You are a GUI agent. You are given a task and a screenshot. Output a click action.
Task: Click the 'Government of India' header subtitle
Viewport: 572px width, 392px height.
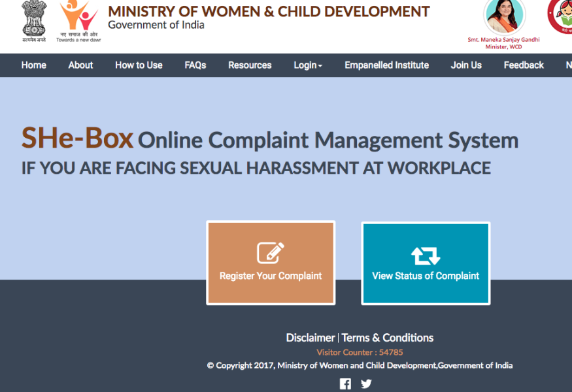click(x=156, y=25)
